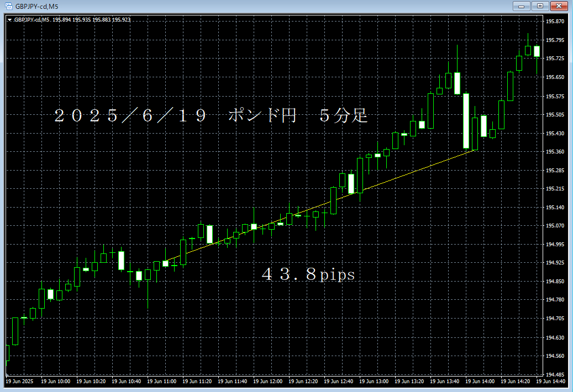Close the GBPJPY-cd,M5 chart window
Viewport: 573px width, 392px height.
[x=559, y=6]
